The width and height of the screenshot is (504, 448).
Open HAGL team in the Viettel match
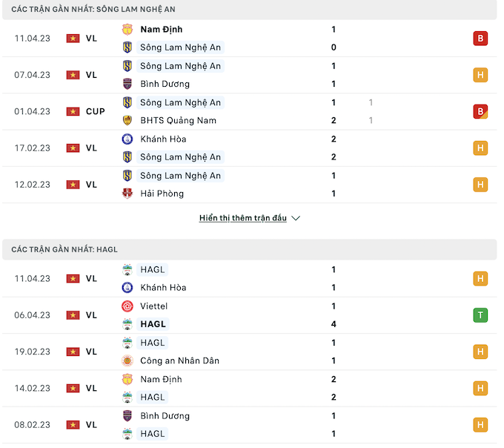153,324
